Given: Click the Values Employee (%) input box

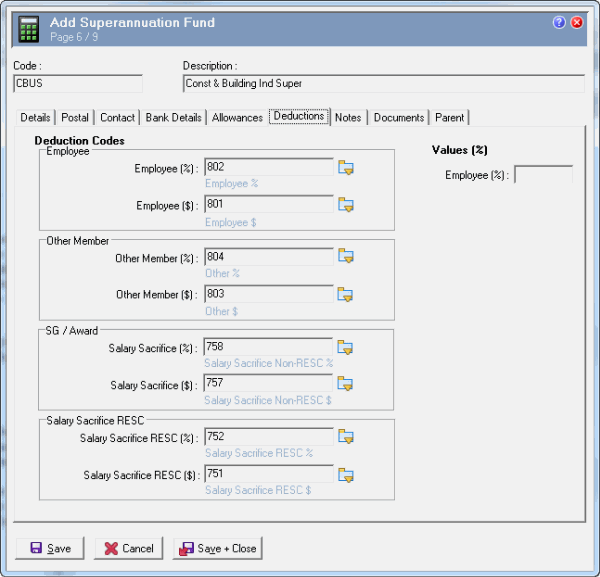Looking at the screenshot, I should (x=543, y=175).
